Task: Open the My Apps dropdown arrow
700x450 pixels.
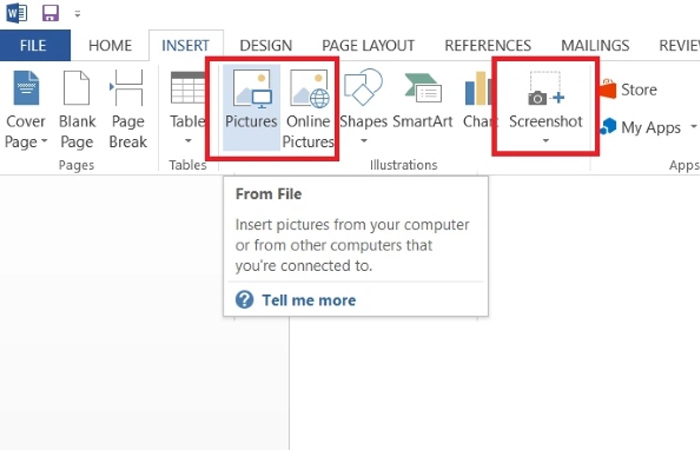Action: [x=693, y=127]
